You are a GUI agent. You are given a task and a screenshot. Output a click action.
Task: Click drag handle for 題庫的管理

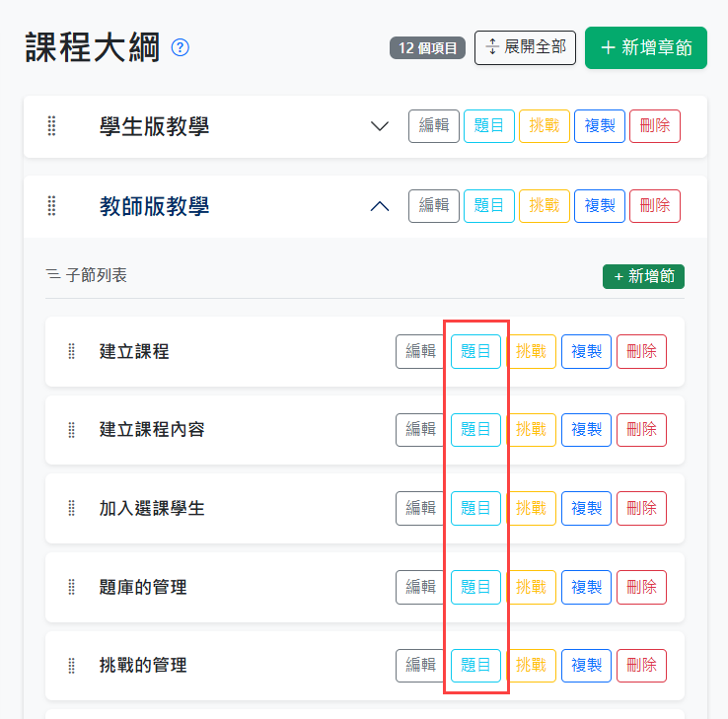pos(71,587)
